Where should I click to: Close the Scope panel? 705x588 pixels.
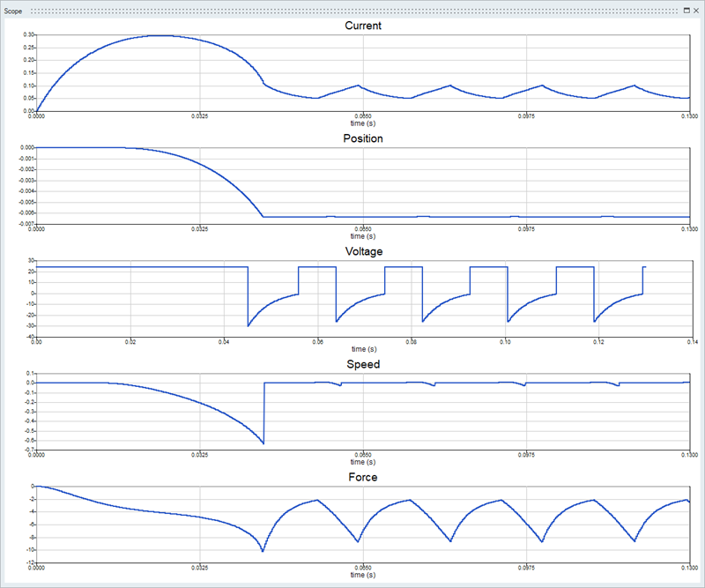click(695, 11)
